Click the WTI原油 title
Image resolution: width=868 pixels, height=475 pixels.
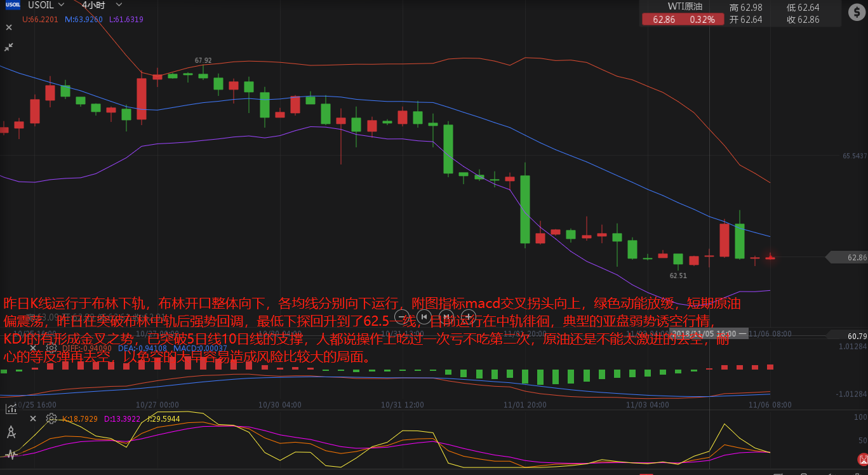pyautogui.click(x=684, y=6)
